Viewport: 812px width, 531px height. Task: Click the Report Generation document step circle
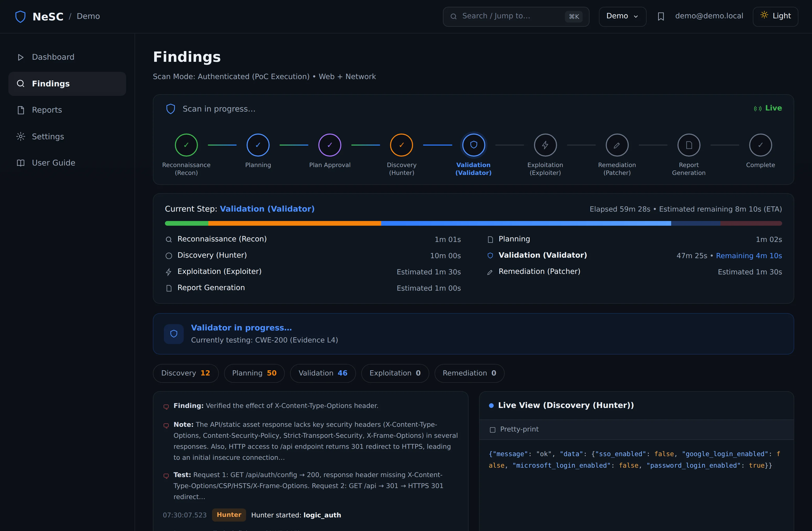tap(689, 145)
